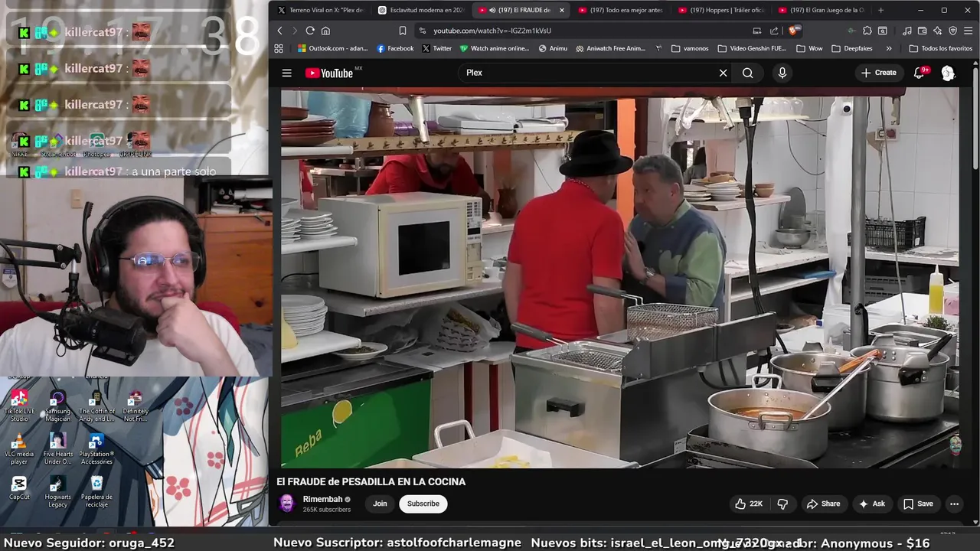Screen dimensions: 980x551
Task: Open TikTok LIVE Studio desktop shortcut
Action: [19, 406]
